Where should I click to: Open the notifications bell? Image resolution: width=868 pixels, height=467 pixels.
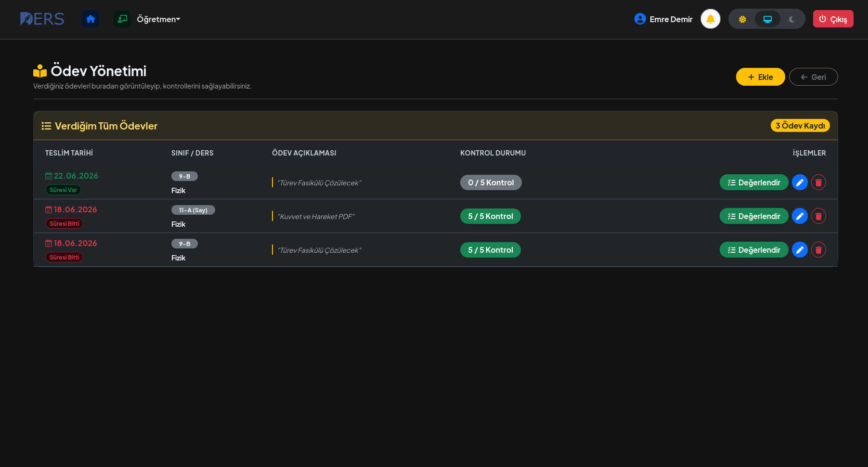711,19
